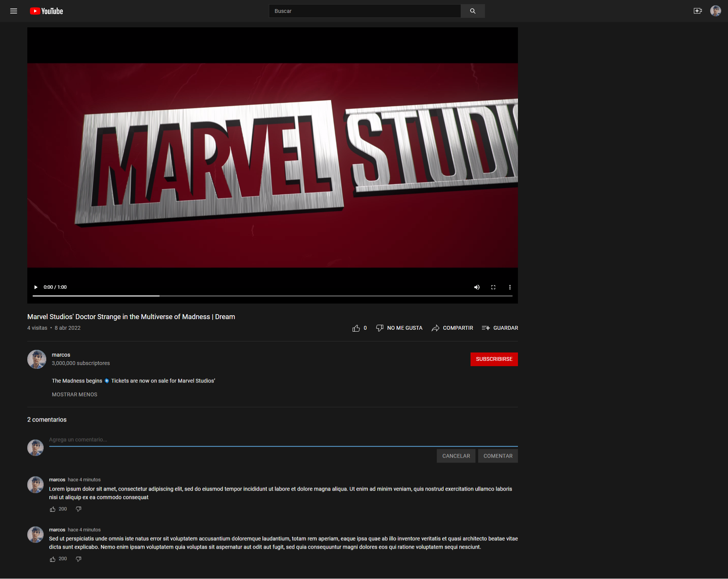Like the Lorem ipsum comment
Image resolution: width=728 pixels, height=579 pixels.
point(53,510)
